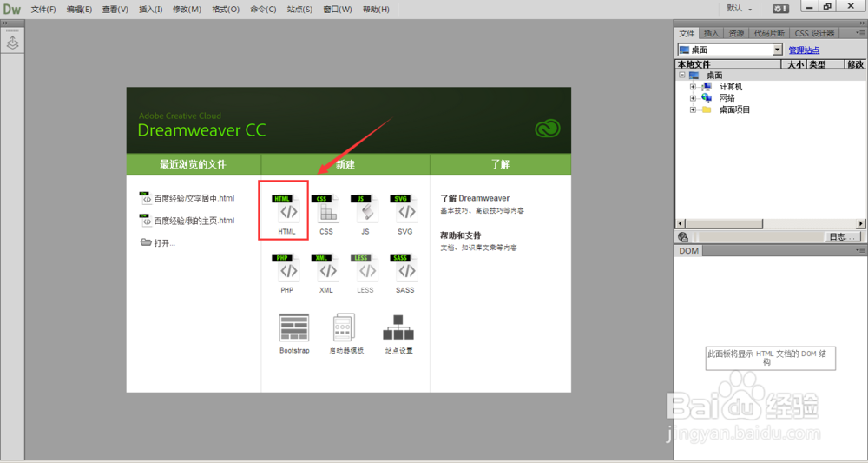Expand the collapsed left toolbar chevrons
This screenshot has width=868, height=463.
[4, 23]
